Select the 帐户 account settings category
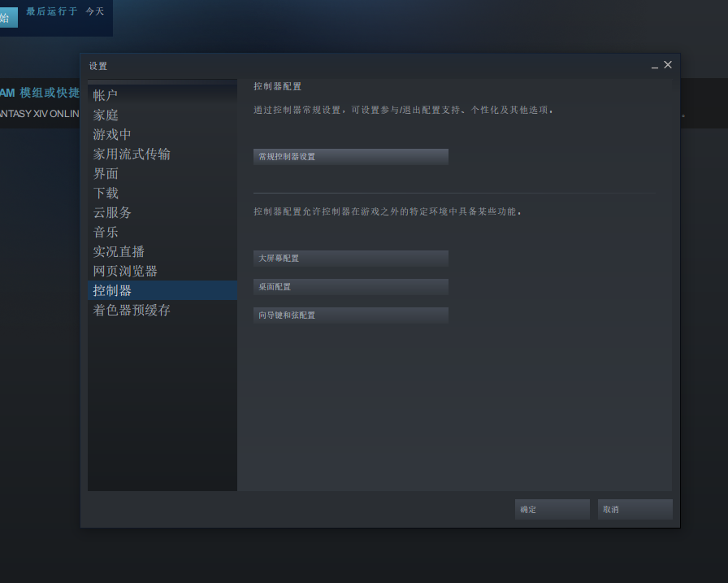This screenshot has height=583, width=728. click(x=106, y=94)
